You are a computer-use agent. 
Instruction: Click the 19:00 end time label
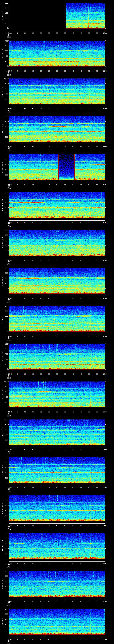(105, 374)
